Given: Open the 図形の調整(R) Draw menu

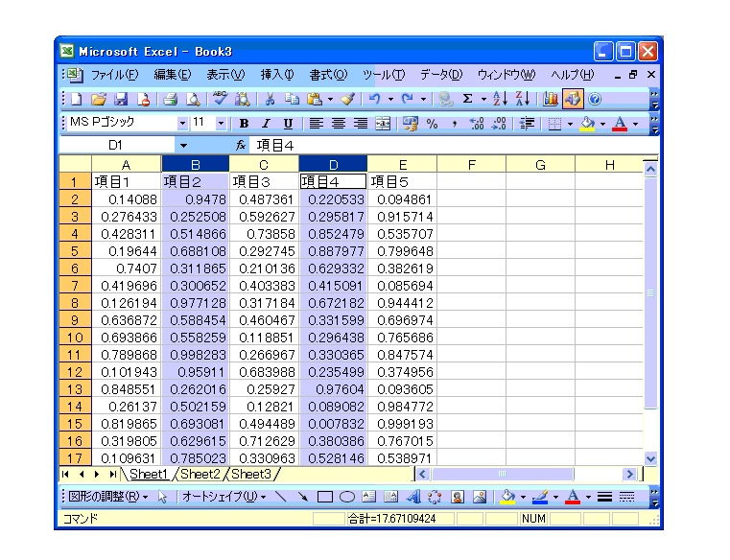Looking at the screenshot, I should [x=108, y=497].
